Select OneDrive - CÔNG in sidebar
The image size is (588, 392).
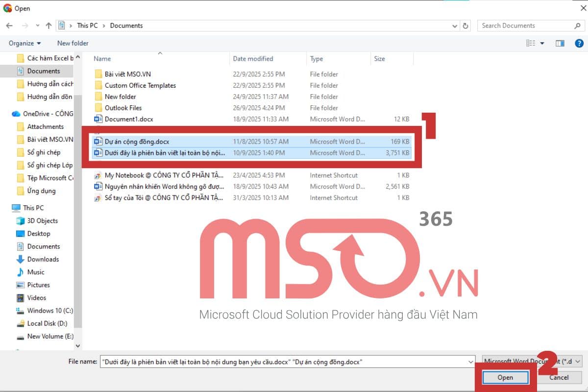[x=42, y=114]
